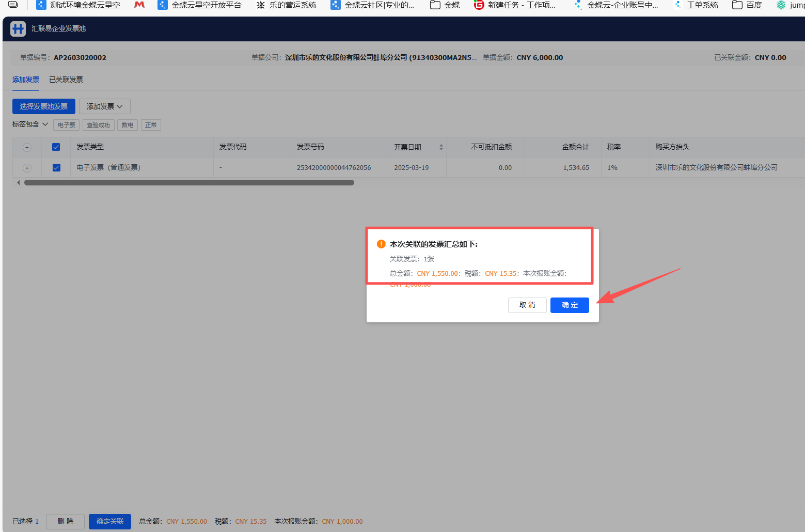Uncheck the 电子发票 invoice row checkbox
The height and width of the screenshot is (532, 805).
pos(56,168)
